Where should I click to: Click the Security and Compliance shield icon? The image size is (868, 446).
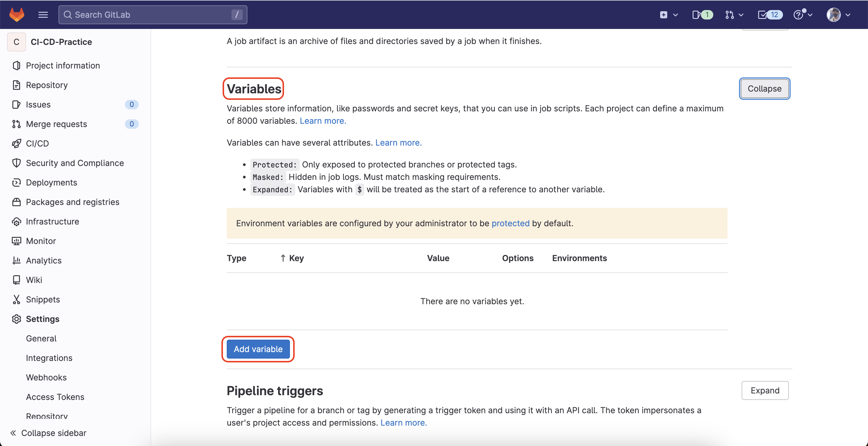coord(16,163)
